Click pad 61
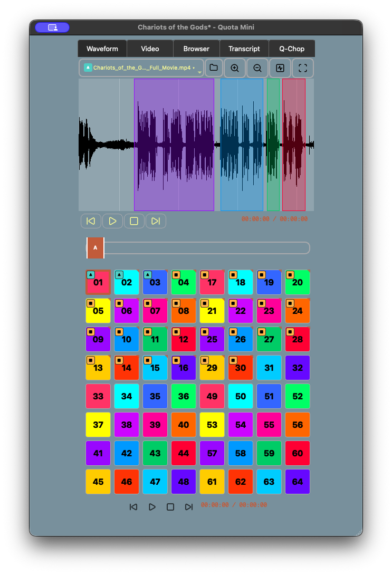Screen dimensions: 392x575 pyautogui.click(x=212, y=482)
